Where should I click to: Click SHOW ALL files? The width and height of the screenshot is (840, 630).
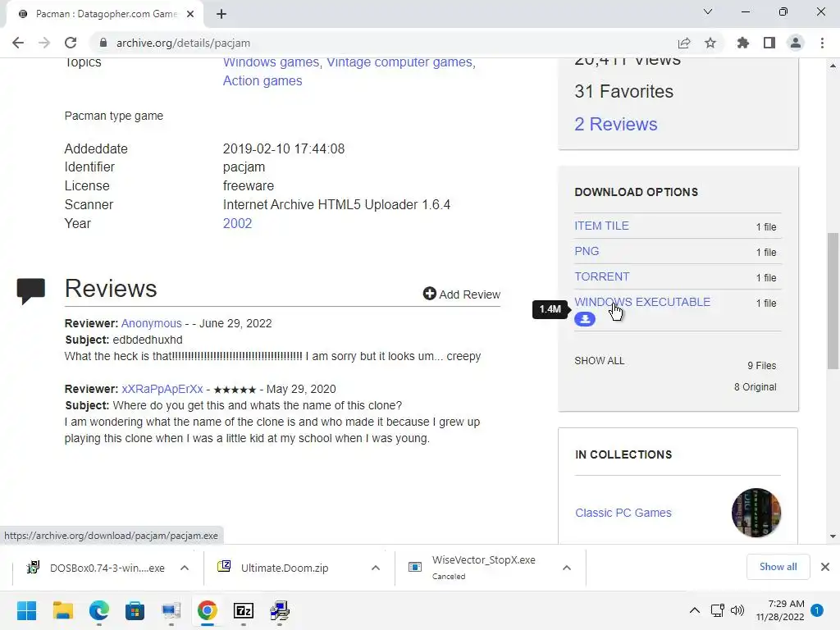600,361
